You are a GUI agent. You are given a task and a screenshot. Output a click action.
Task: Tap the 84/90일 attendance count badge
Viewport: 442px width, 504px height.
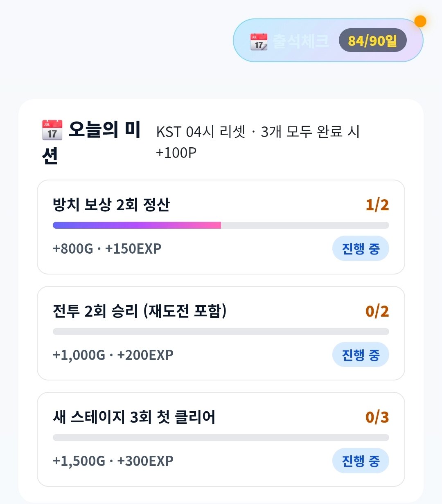tap(372, 40)
